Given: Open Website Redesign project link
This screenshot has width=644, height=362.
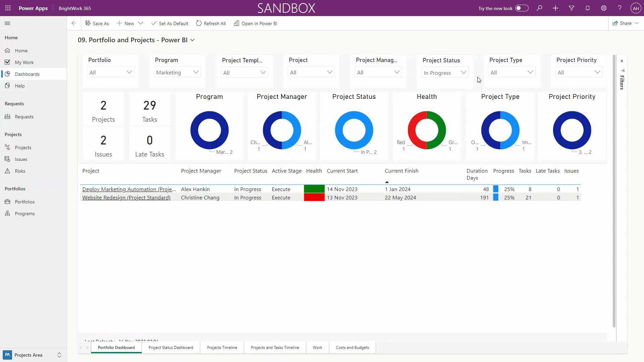Looking at the screenshot, I should coord(126,198).
